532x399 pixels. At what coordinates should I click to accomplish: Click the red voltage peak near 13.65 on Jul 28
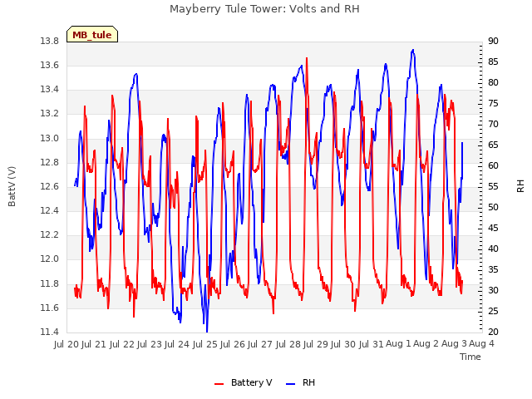point(307,58)
